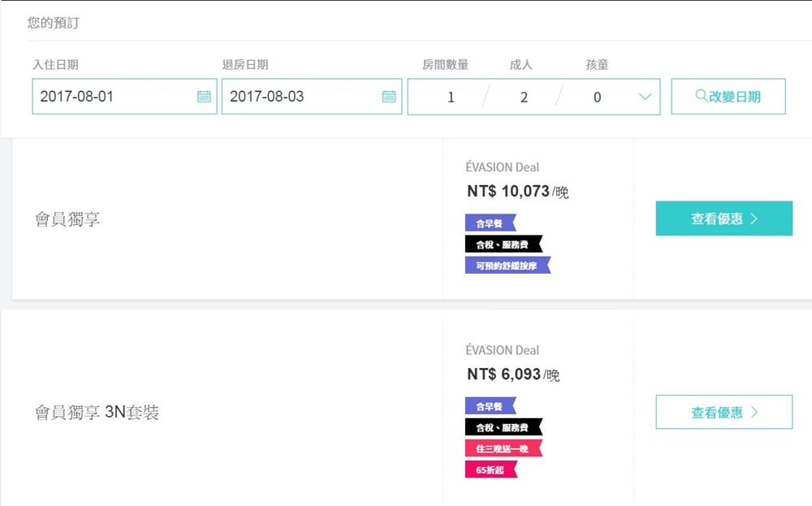Select the 會員獨享 3N套裝 title
Screen dimensions: 812x506
[97, 413]
